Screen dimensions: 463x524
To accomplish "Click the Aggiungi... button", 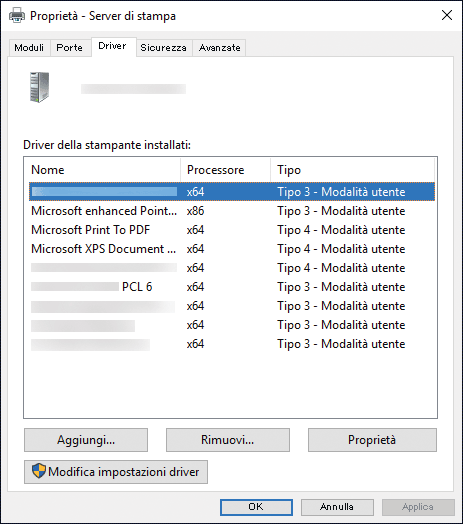I will pyautogui.click(x=86, y=440).
